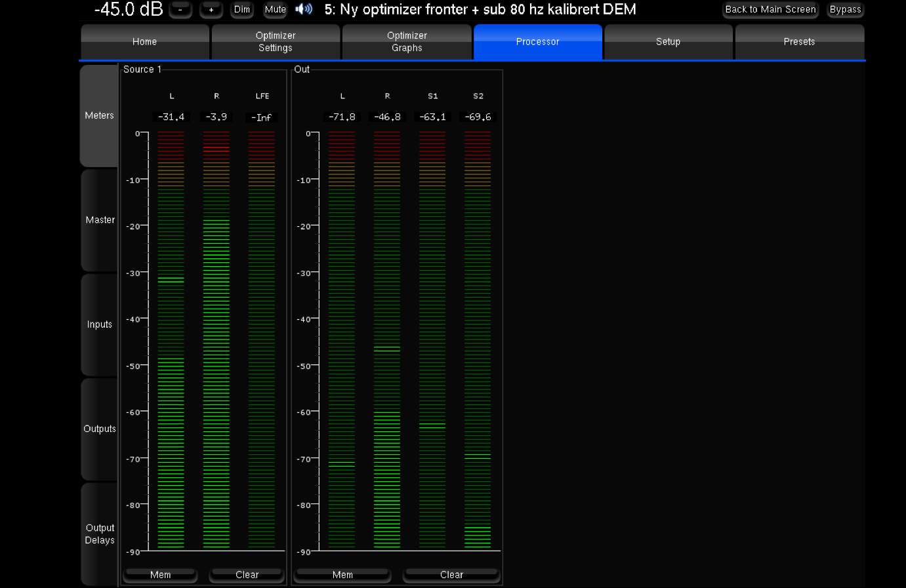Screen dimensions: 906x588
Task: Click Clear button under Out meters
Action: (451, 575)
